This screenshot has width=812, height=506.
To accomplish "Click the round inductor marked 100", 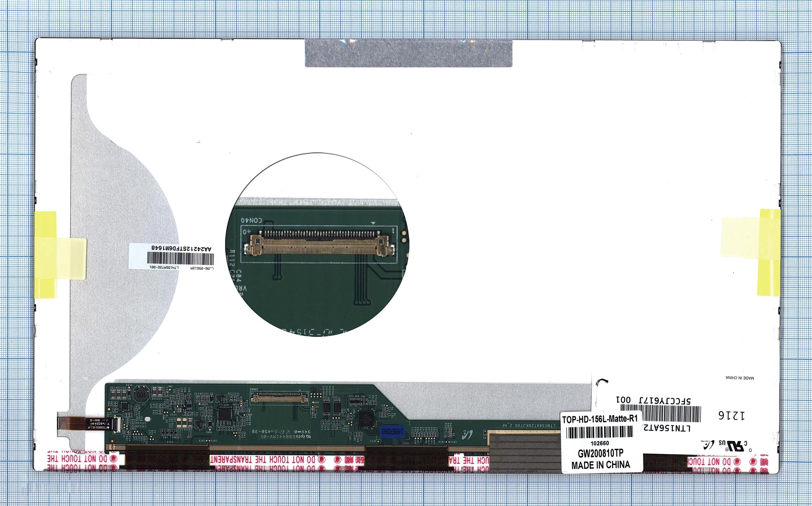I will pyautogui.click(x=141, y=395).
